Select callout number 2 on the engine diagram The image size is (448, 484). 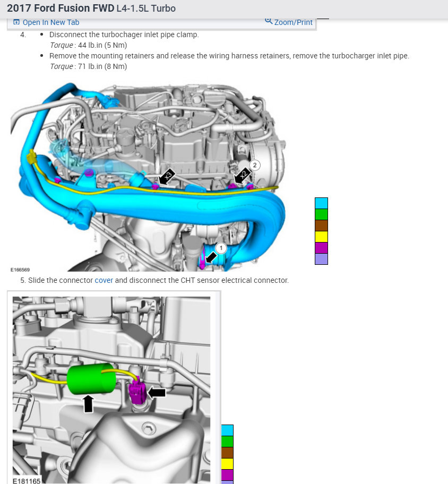(254, 165)
